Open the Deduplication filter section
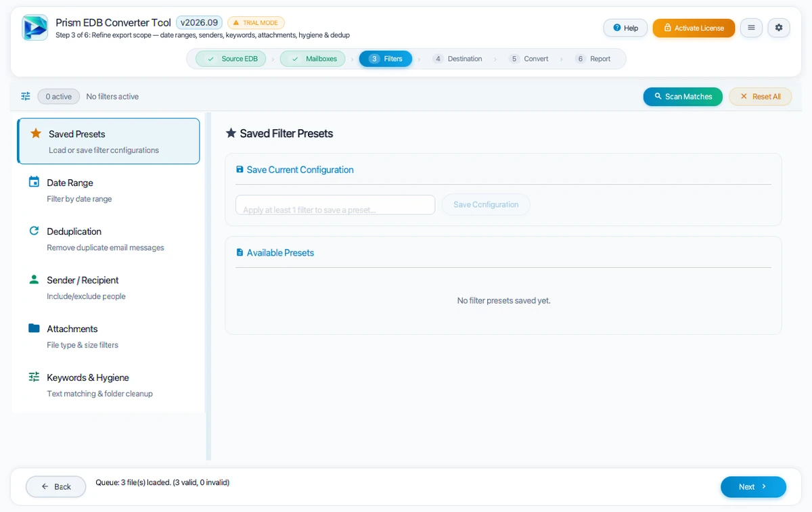 [x=108, y=239]
